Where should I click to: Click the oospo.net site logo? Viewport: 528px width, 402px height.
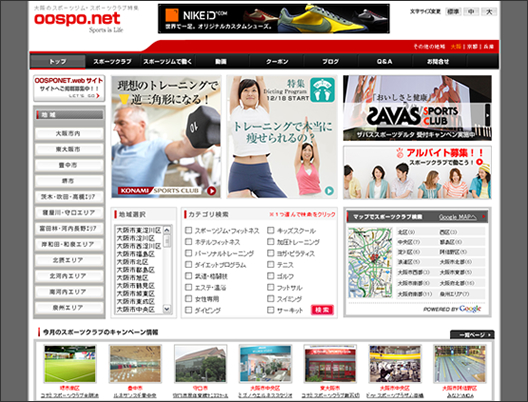pos(77,19)
